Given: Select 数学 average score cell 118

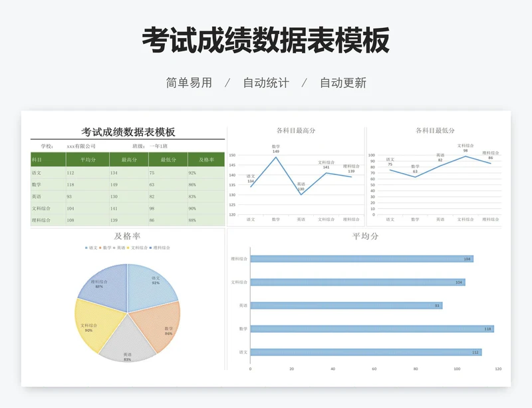Looking at the screenshot, I should click(88, 185).
